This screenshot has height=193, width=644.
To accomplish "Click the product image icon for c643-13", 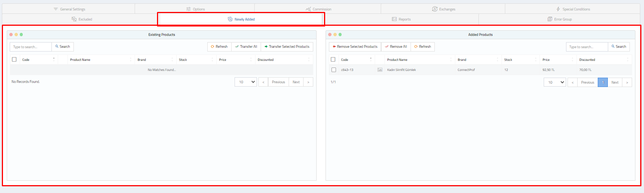I will click(380, 70).
